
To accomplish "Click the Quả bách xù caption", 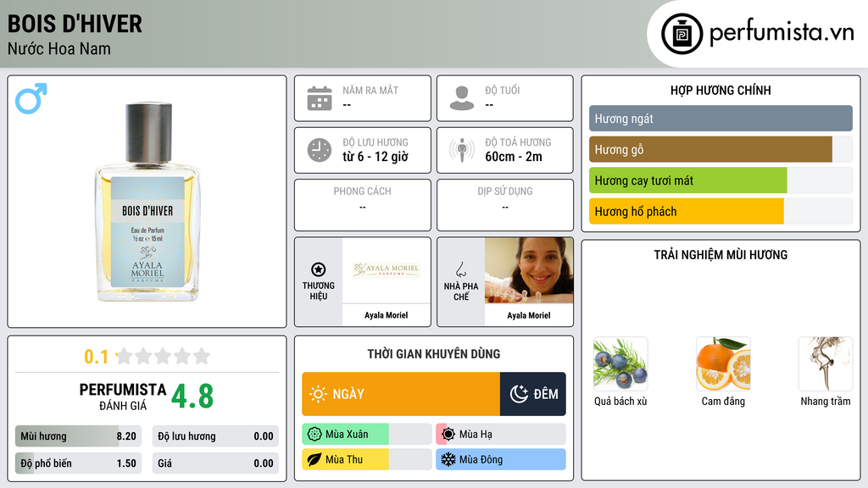I will click(x=620, y=401).
